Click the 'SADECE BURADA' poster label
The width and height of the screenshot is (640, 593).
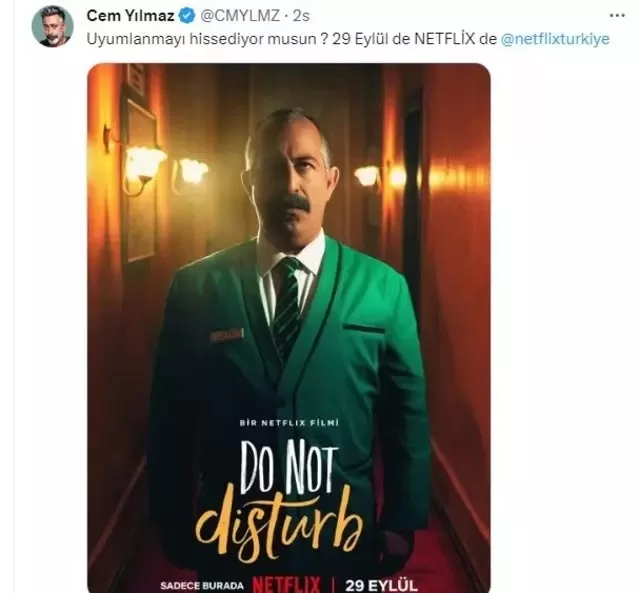pyautogui.click(x=202, y=586)
